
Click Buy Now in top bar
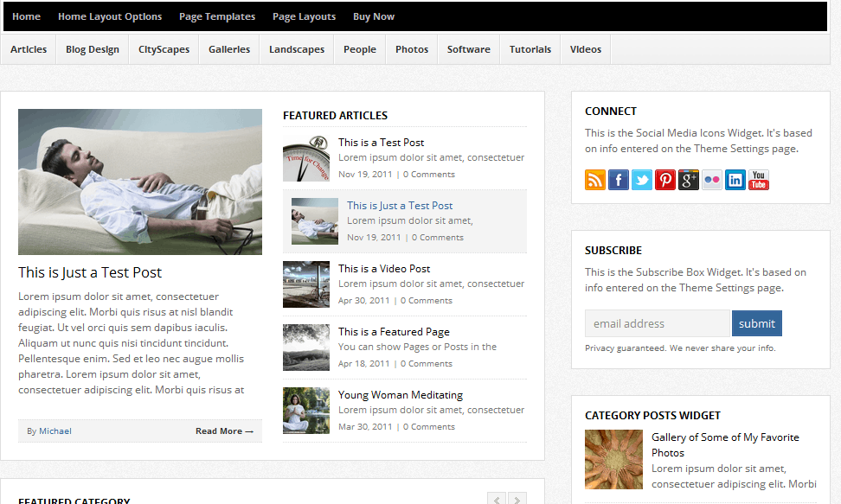pyautogui.click(x=374, y=16)
